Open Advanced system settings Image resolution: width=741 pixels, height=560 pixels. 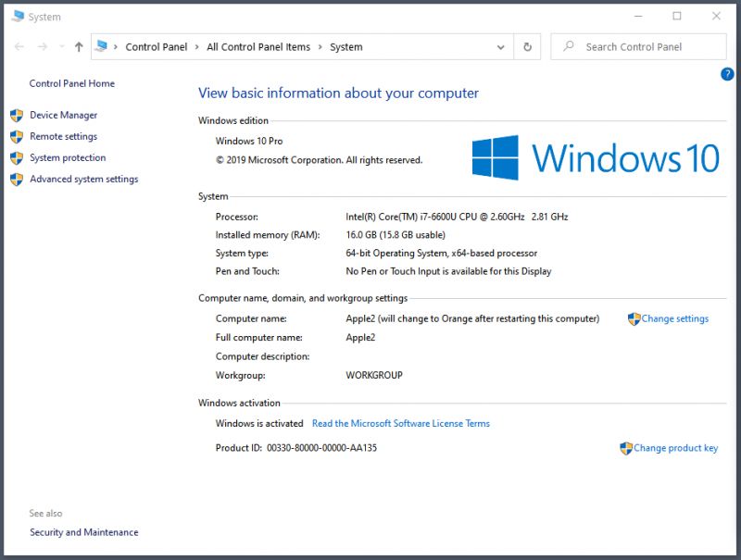point(83,179)
